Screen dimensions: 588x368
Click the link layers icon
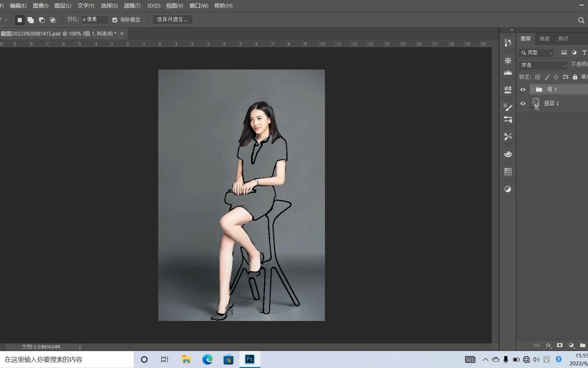[537, 345]
